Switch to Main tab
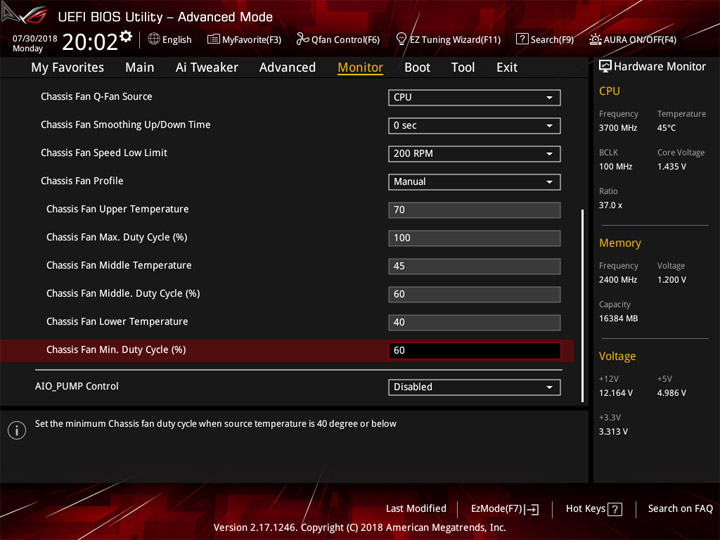 tap(140, 68)
